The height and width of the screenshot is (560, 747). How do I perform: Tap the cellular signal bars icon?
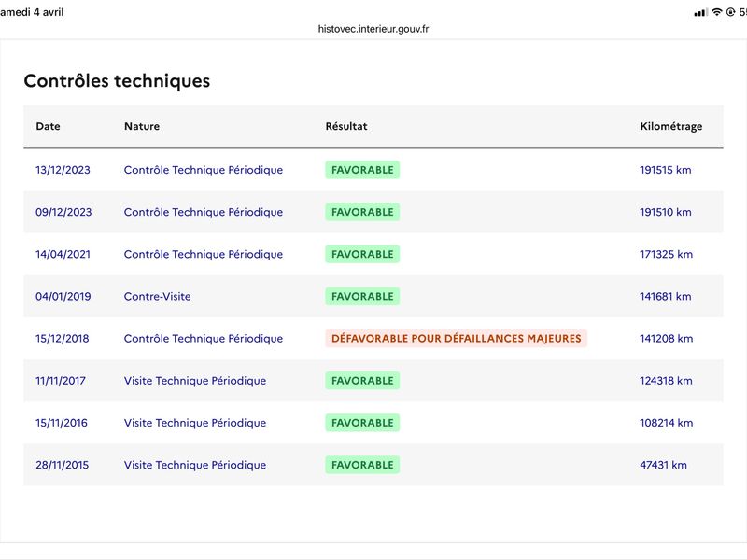pyautogui.click(x=700, y=12)
